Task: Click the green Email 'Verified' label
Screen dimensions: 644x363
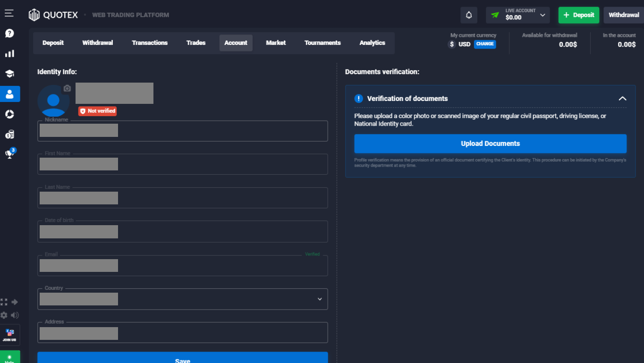Action: tap(312, 254)
